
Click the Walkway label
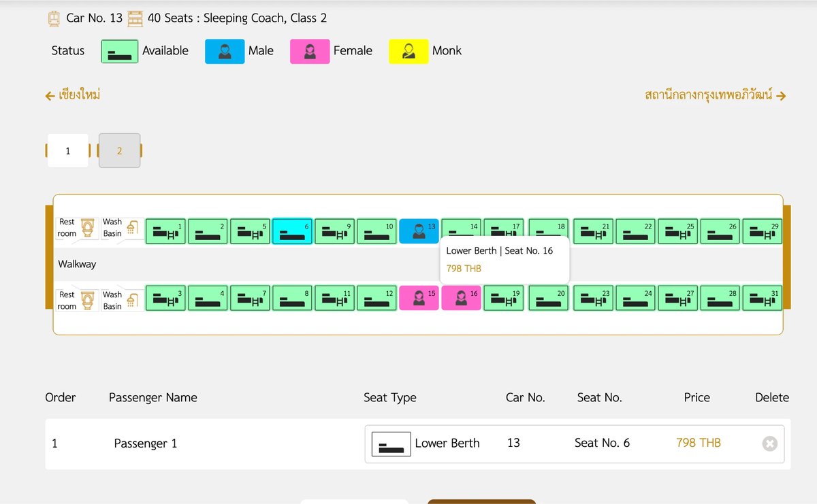tap(77, 264)
